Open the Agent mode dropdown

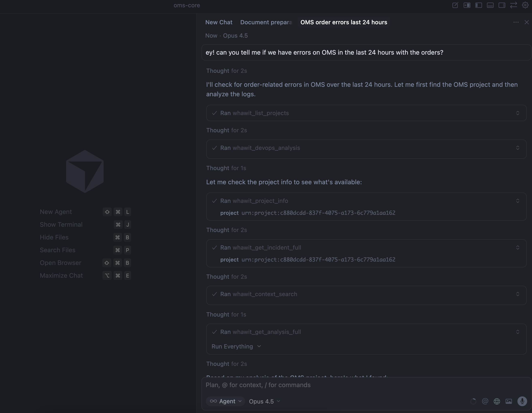225,401
